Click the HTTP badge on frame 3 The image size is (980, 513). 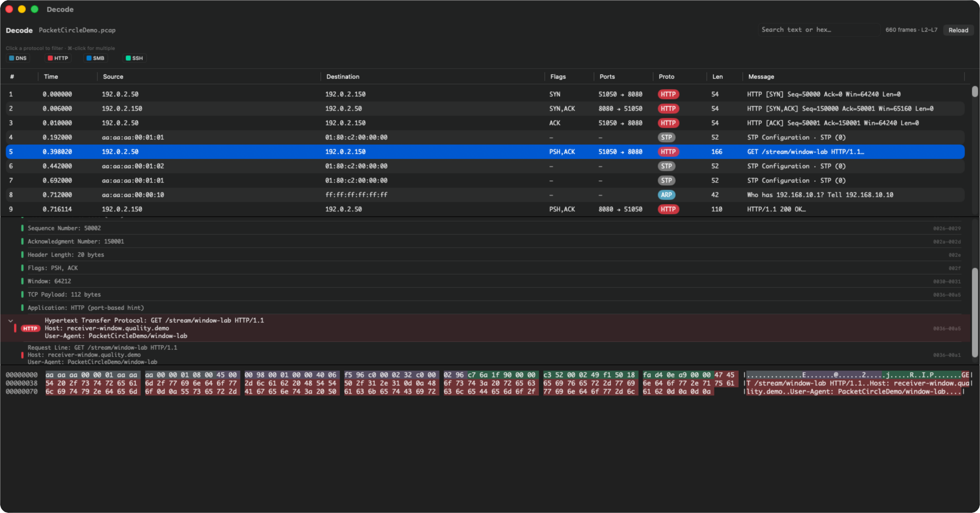point(668,123)
